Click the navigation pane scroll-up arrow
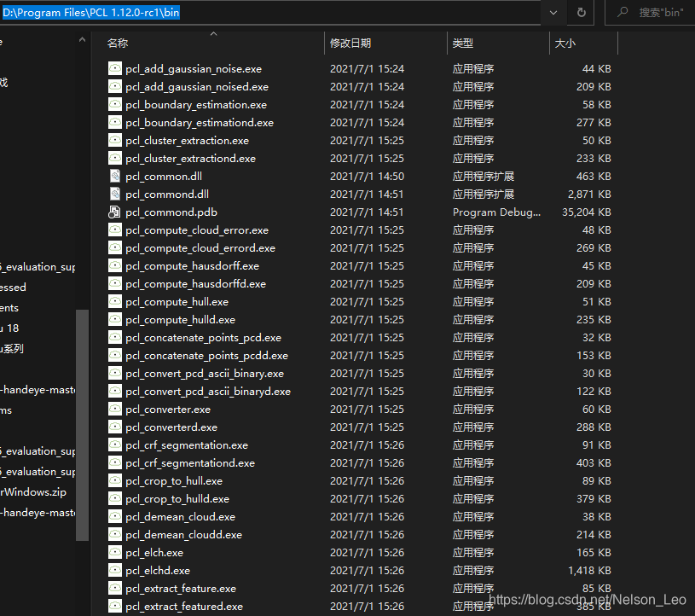Screen dimensions: 695x616 [x=82, y=39]
